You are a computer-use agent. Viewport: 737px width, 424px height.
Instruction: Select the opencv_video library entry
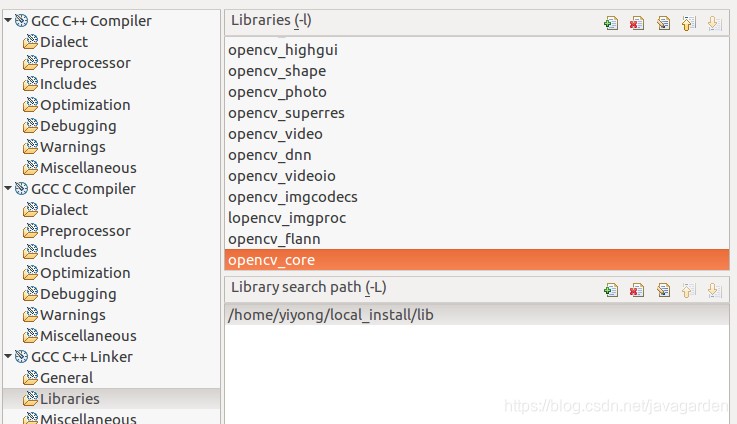pyautogui.click(x=477, y=134)
